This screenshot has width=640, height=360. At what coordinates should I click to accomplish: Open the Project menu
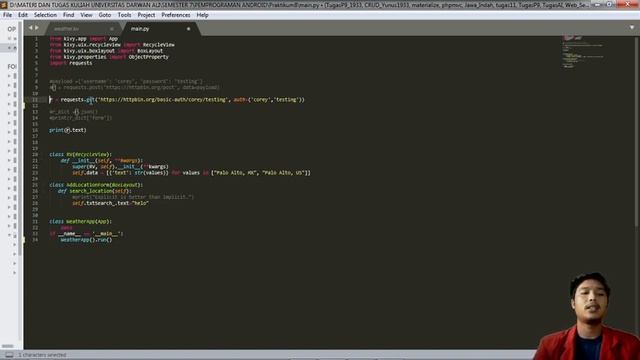pos(146,15)
